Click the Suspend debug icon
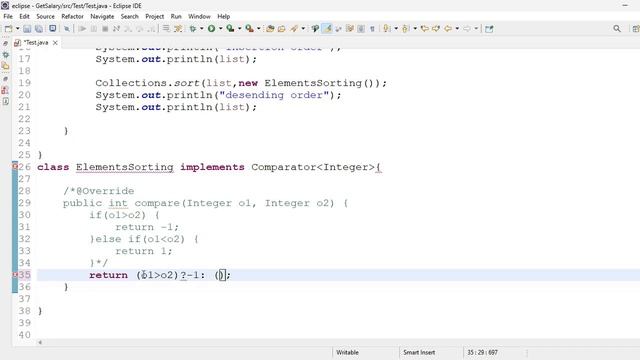Screen dimensions: 640x360 (93, 29)
